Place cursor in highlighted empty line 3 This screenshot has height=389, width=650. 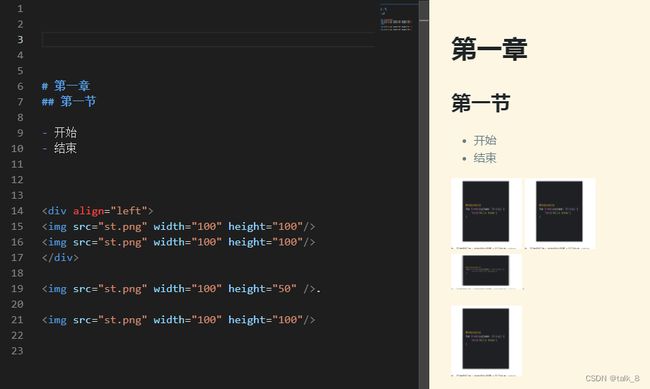pyautogui.click(x=209, y=39)
